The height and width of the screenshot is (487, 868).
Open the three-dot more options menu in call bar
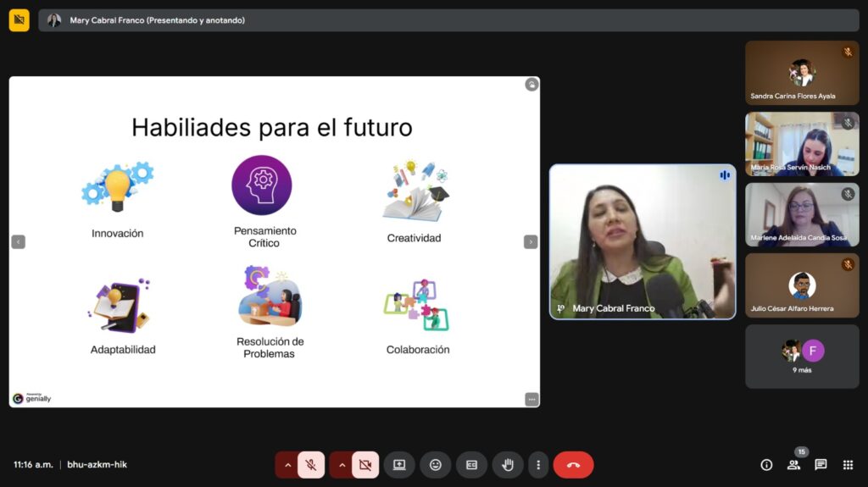[x=538, y=465]
